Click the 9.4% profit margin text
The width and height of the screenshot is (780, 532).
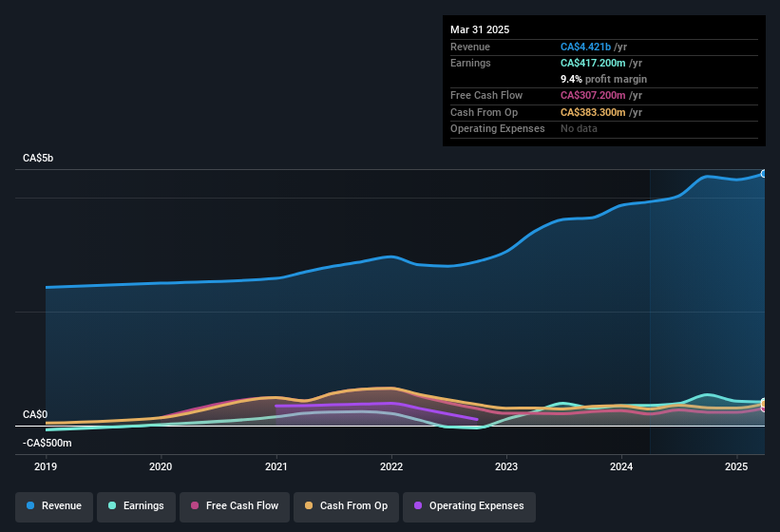(603, 79)
